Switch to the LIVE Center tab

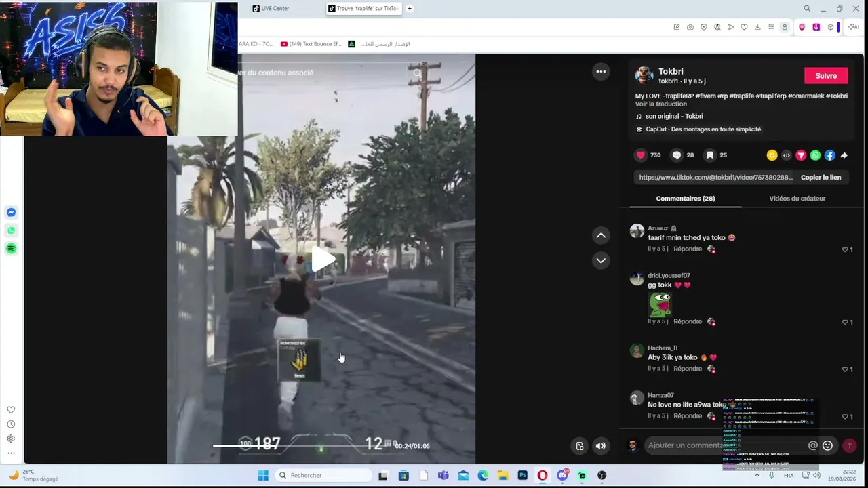(x=271, y=9)
